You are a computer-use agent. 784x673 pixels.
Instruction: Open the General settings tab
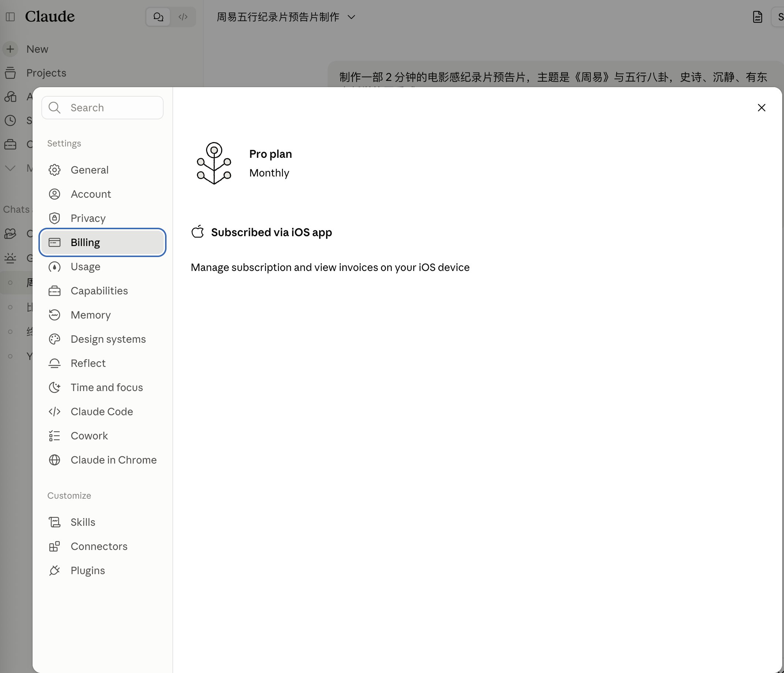(x=102, y=170)
